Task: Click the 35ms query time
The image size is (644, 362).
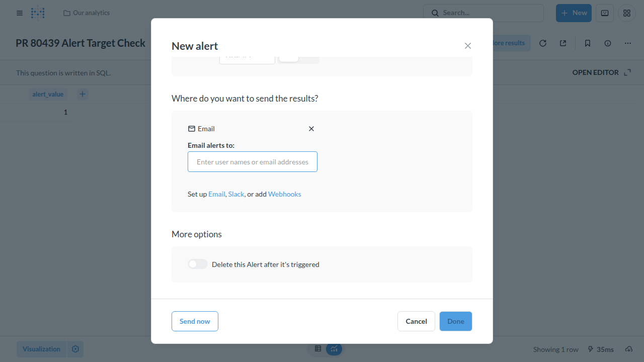Action: coord(601,349)
